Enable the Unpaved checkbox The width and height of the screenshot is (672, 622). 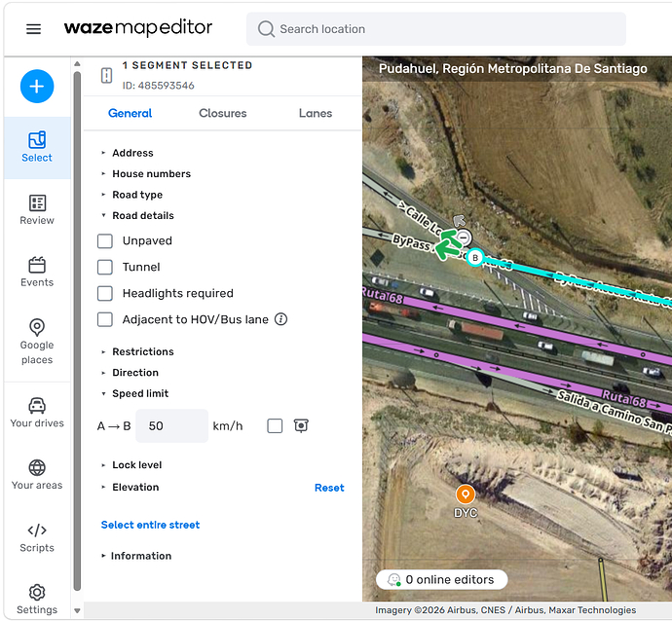(x=105, y=240)
